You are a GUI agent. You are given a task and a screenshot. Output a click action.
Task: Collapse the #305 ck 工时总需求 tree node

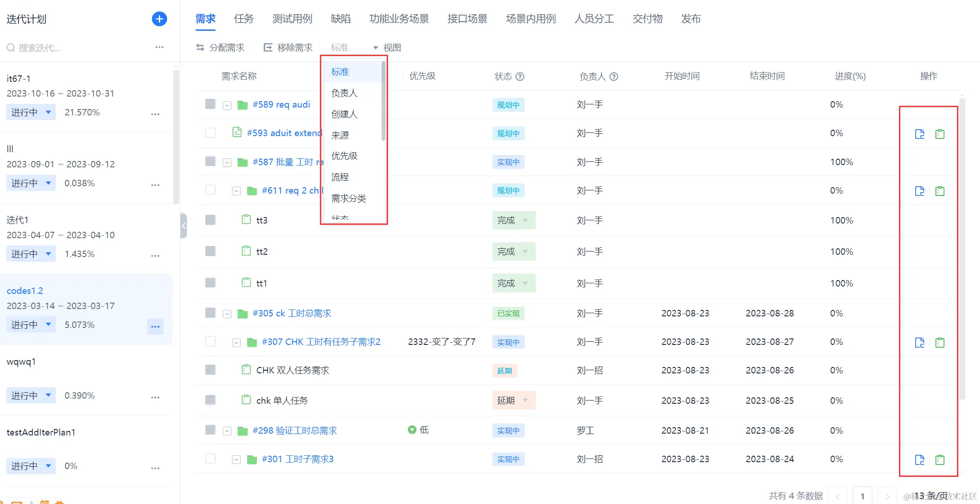[x=227, y=314]
